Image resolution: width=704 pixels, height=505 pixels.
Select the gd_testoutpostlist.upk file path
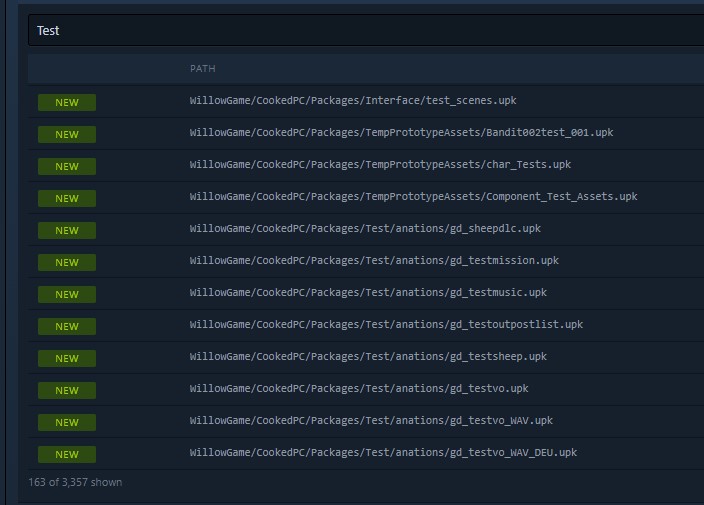tap(386, 325)
